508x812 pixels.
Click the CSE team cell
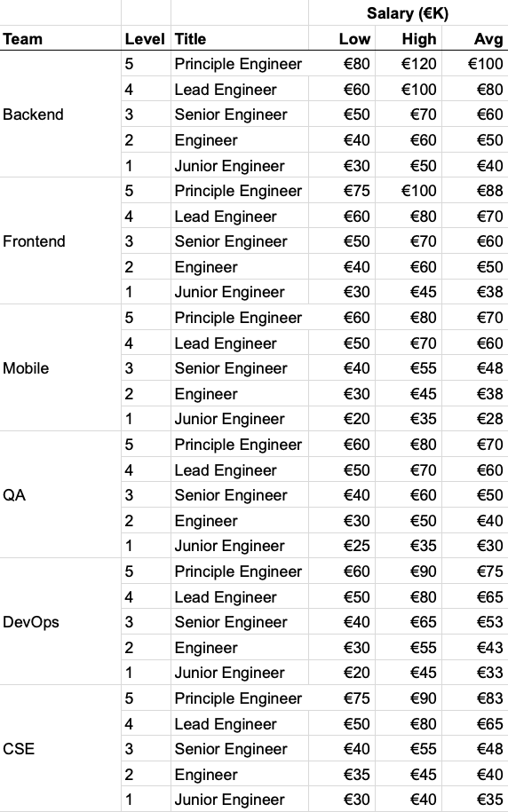pos(60,749)
